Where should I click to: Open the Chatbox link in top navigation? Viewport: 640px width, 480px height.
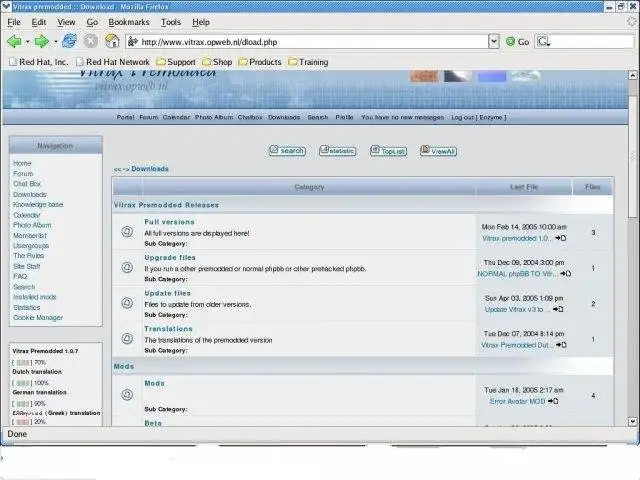pos(250,117)
